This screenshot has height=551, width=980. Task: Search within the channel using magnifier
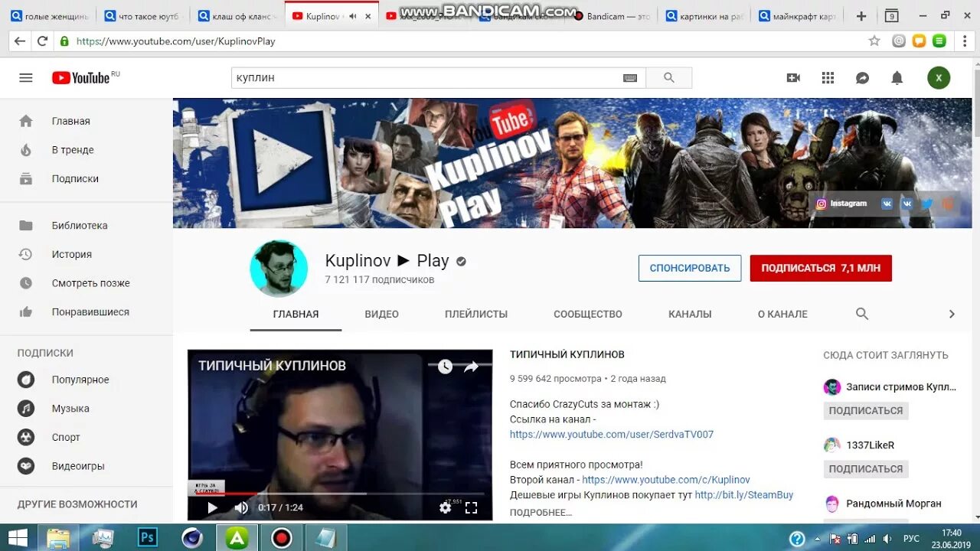(x=862, y=314)
